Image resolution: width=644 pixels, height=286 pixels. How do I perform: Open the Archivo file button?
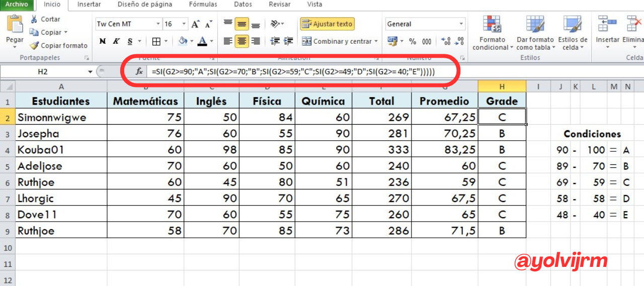17,5
